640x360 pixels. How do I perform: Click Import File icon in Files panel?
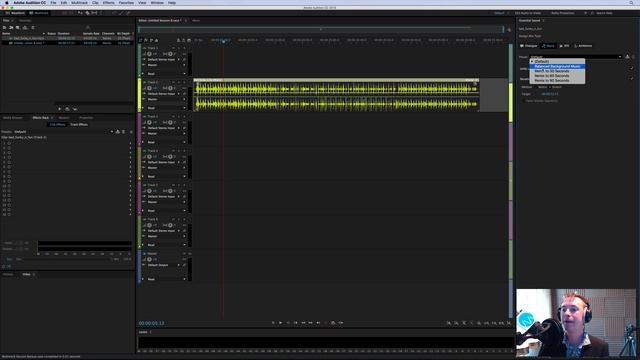[11, 28]
